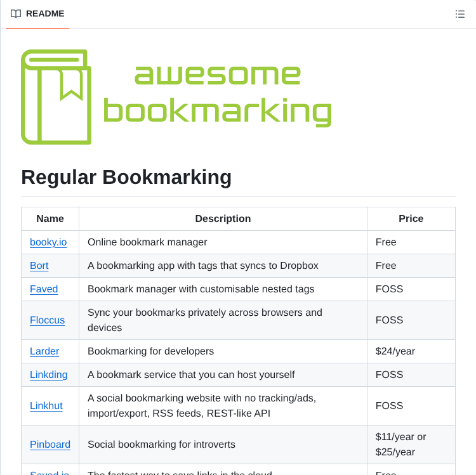Select the README tab
Screen dimensions: 476x475
(x=37, y=14)
